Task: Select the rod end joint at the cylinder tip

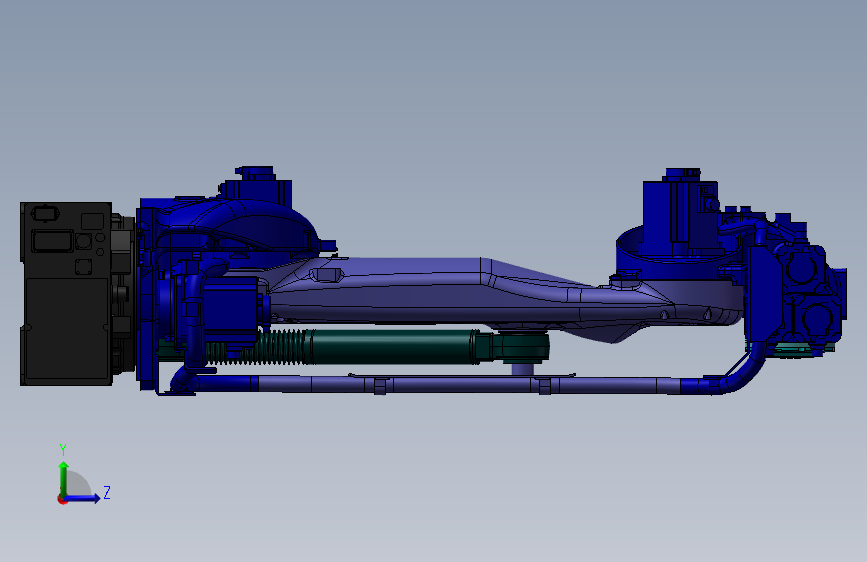Action: coord(521,347)
